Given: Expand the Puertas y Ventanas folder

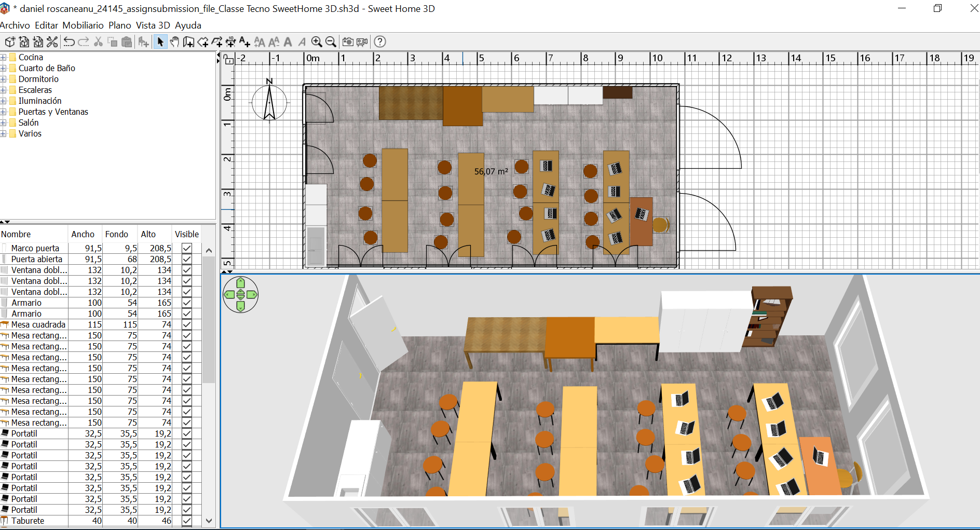Looking at the screenshot, I should 4,112.
